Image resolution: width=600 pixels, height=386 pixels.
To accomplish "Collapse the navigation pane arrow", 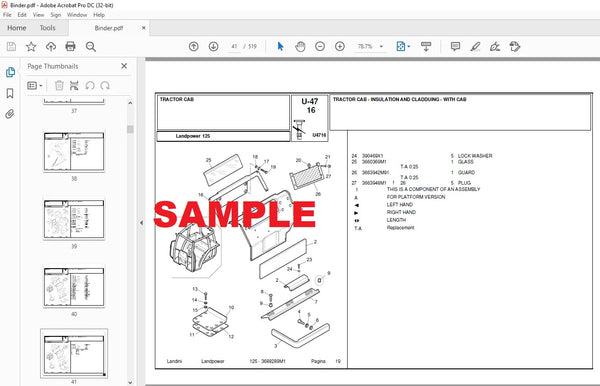I will (x=141, y=223).
